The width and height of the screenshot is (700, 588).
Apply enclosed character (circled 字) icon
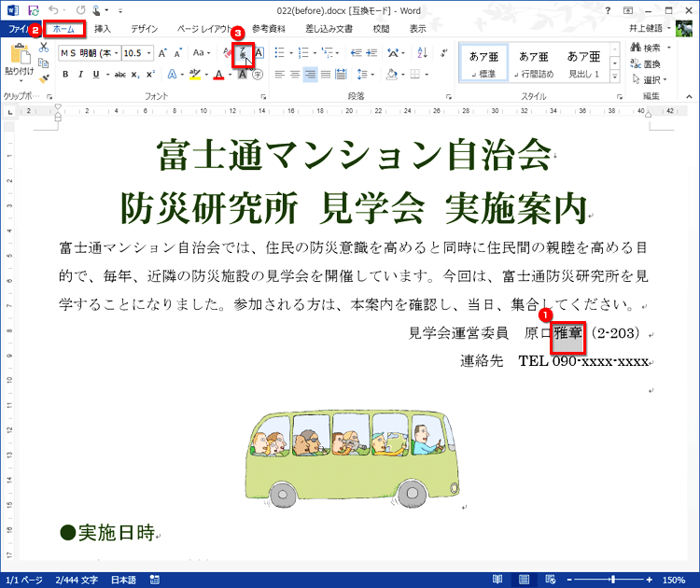pos(258,75)
